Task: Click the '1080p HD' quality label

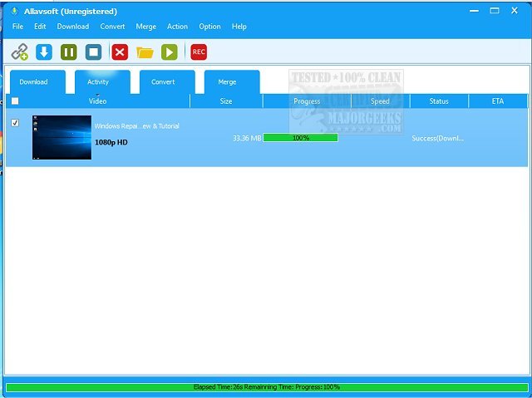Action: (x=111, y=142)
